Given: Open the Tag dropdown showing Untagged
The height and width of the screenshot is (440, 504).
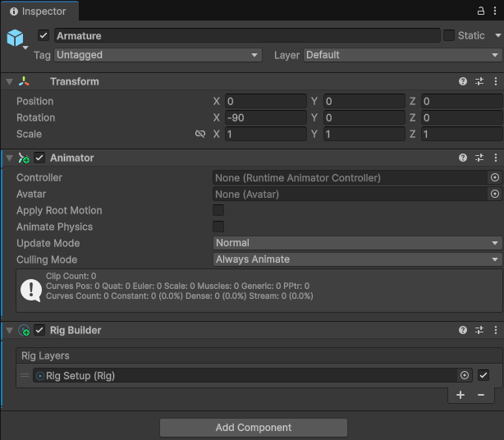Looking at the screenshot, I should [x=158, y=55].
